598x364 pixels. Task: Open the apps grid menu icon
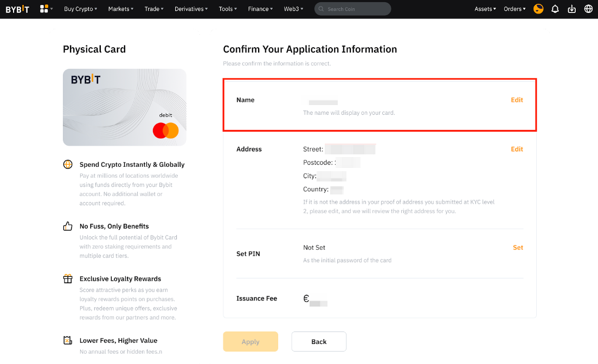click(44, 9)
